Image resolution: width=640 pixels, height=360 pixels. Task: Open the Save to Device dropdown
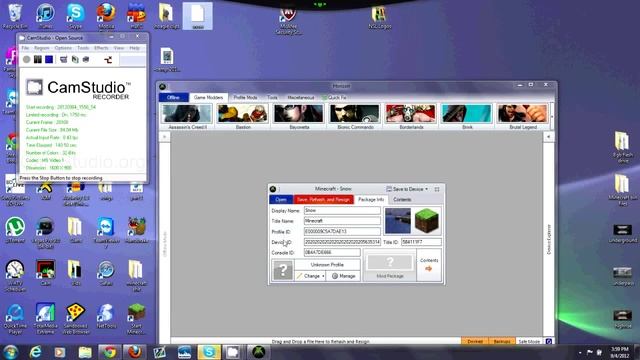coord(407,189)
